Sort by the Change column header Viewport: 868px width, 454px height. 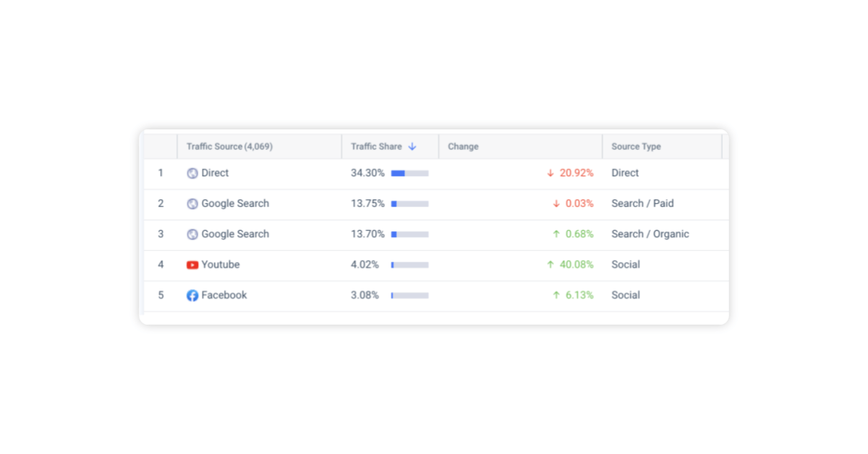(463, 146)
